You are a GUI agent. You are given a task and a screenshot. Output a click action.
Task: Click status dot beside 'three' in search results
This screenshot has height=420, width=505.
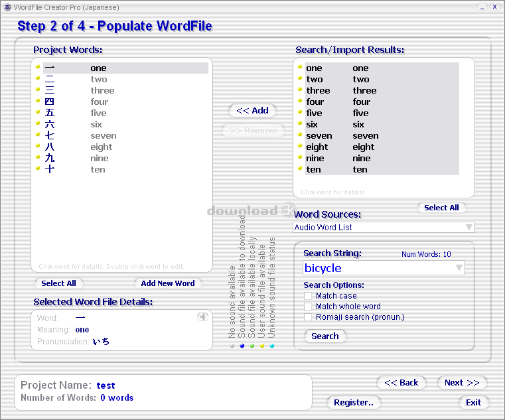pyautogui.click(x=300, y=89)
